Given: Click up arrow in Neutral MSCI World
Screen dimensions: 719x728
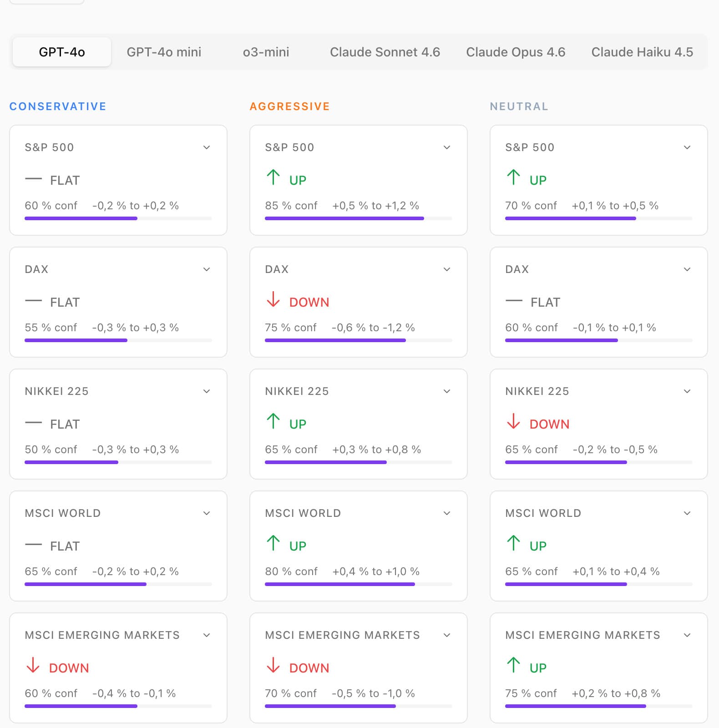Looking at the screenshot, I should point(513,543).
